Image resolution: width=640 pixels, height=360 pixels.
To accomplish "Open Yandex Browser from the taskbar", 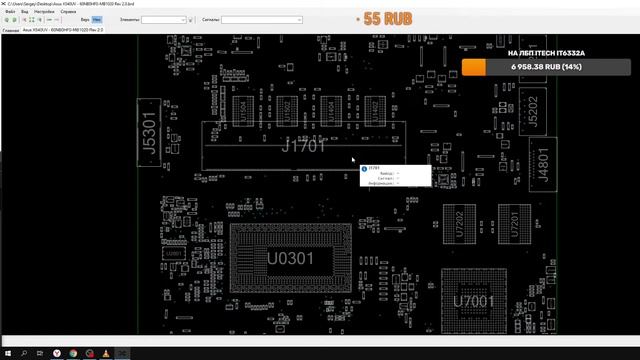I will (x=57, y=353).
